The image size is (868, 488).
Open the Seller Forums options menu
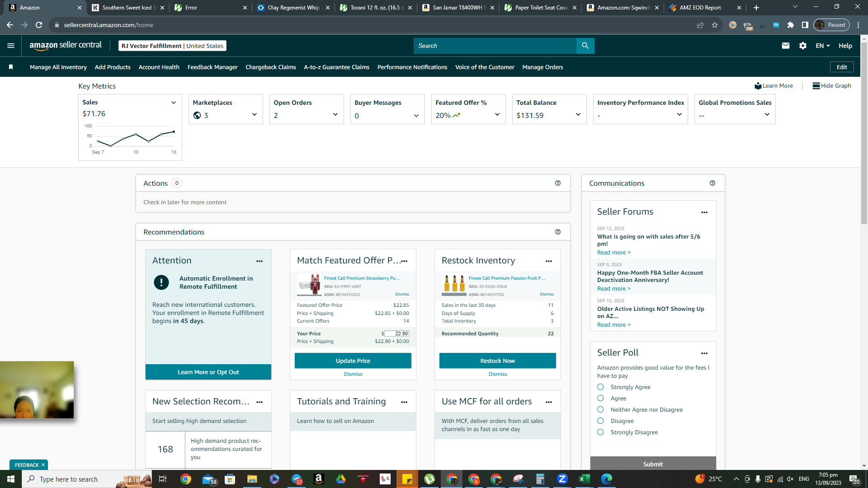(704, 212)
